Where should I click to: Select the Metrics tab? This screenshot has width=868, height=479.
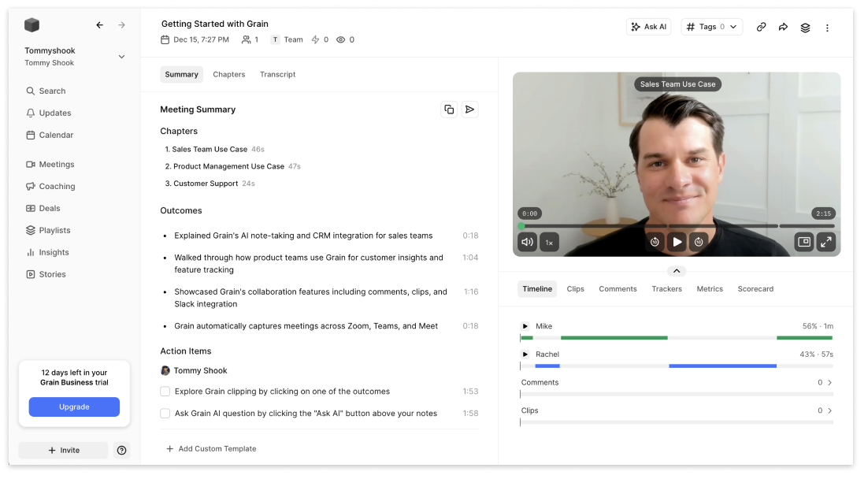pyautogui.click(x=710, y=289)
